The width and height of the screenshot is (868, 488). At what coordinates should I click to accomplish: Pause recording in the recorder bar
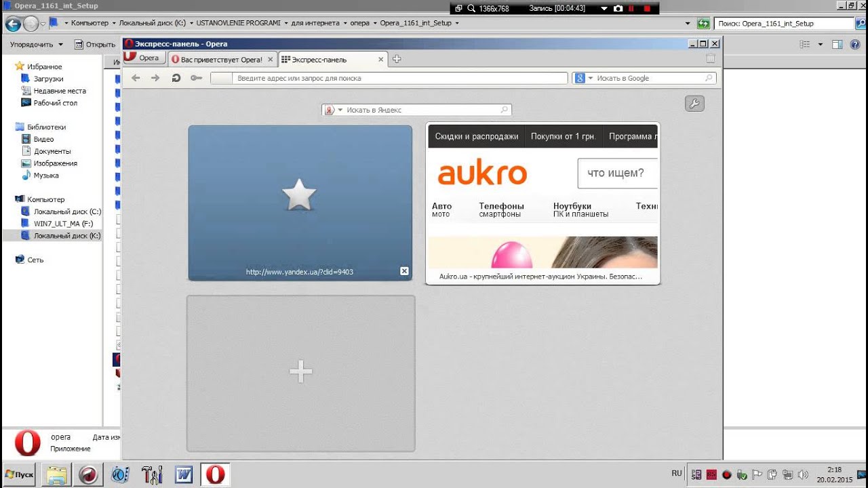[631, 8]
